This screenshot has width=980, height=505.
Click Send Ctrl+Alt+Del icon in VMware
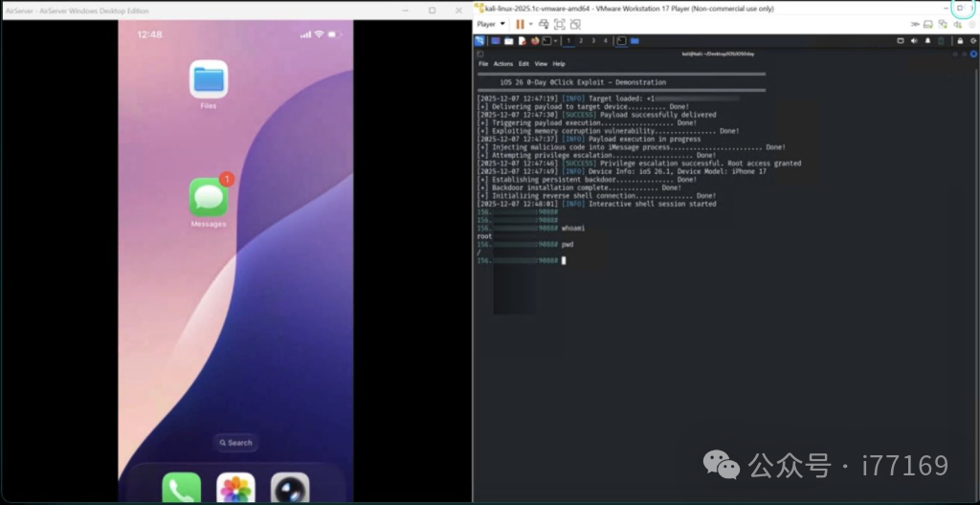pos(544,24)
